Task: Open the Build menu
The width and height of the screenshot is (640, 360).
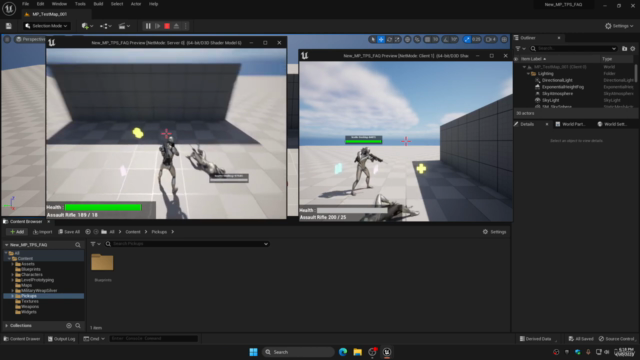Action: coord(98,4)
